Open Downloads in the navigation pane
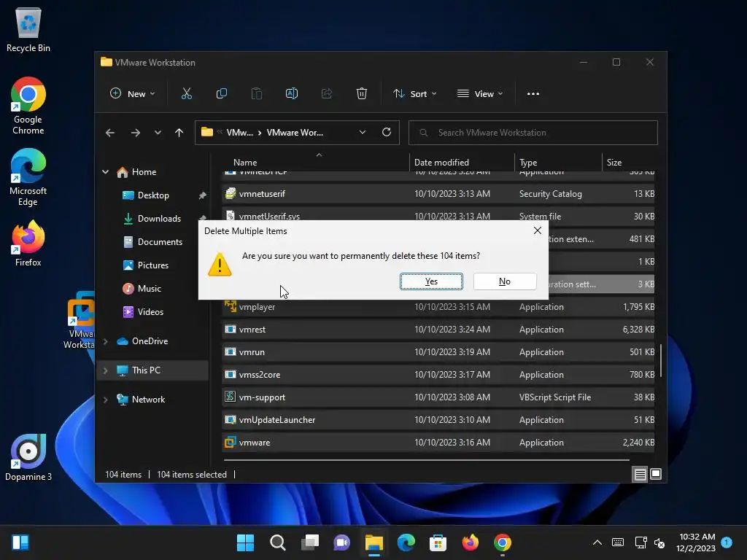Screen dimensions: 747x560 point(159,219)
